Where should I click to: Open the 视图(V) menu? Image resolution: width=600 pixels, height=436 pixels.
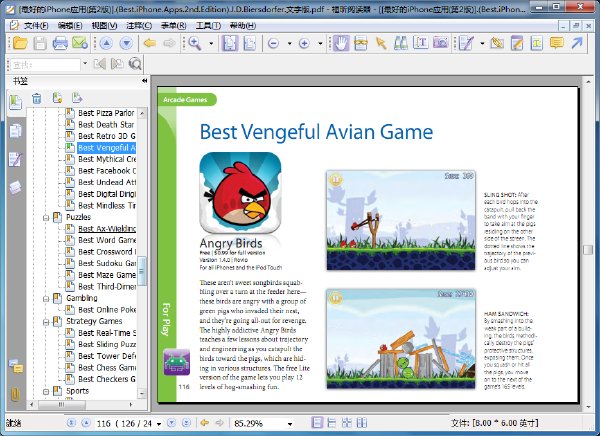[x=104, y=26]
